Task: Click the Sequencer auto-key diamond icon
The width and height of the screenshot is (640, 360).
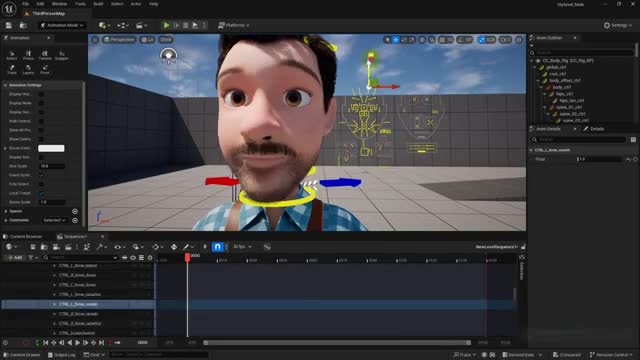Action: [174, 247]
